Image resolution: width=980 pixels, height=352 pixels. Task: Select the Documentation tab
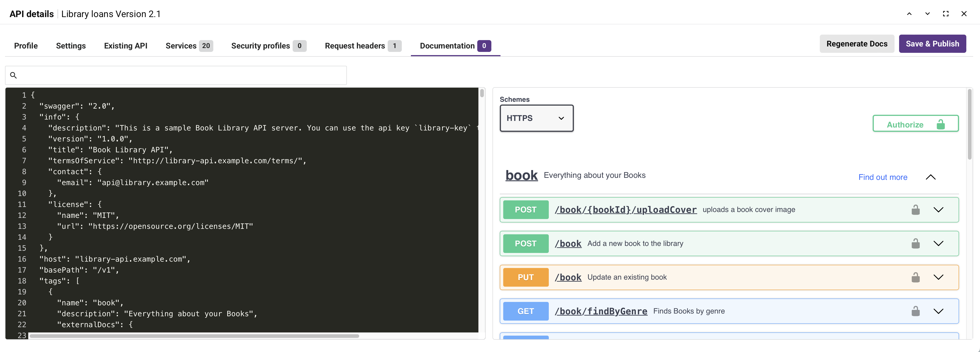455,46
